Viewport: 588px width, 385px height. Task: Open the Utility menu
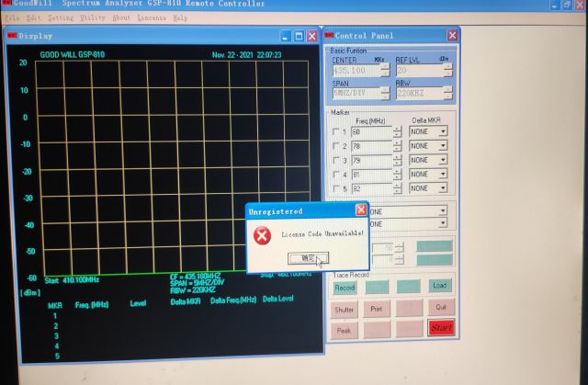[x=93, y=17]
